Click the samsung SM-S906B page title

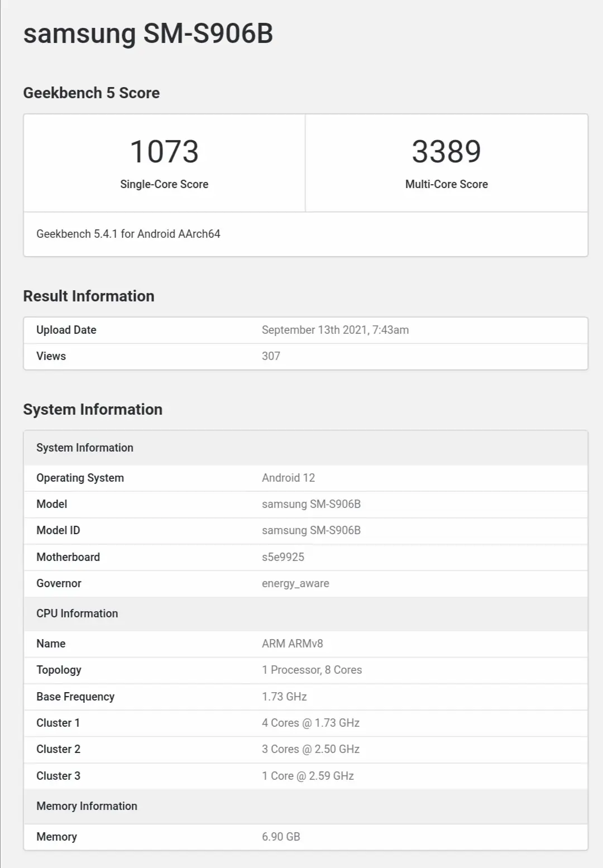[148, 34]
